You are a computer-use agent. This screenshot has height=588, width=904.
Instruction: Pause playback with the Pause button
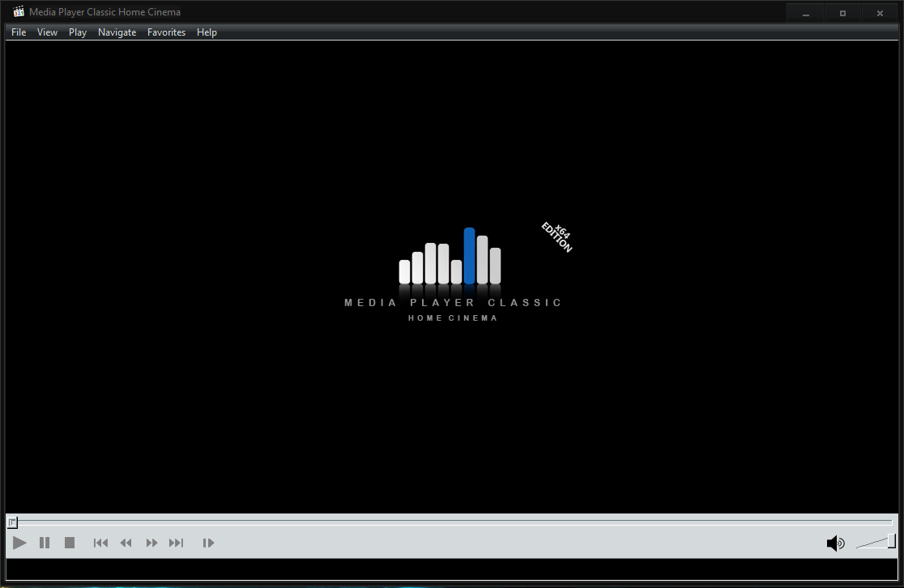[45, 543]
